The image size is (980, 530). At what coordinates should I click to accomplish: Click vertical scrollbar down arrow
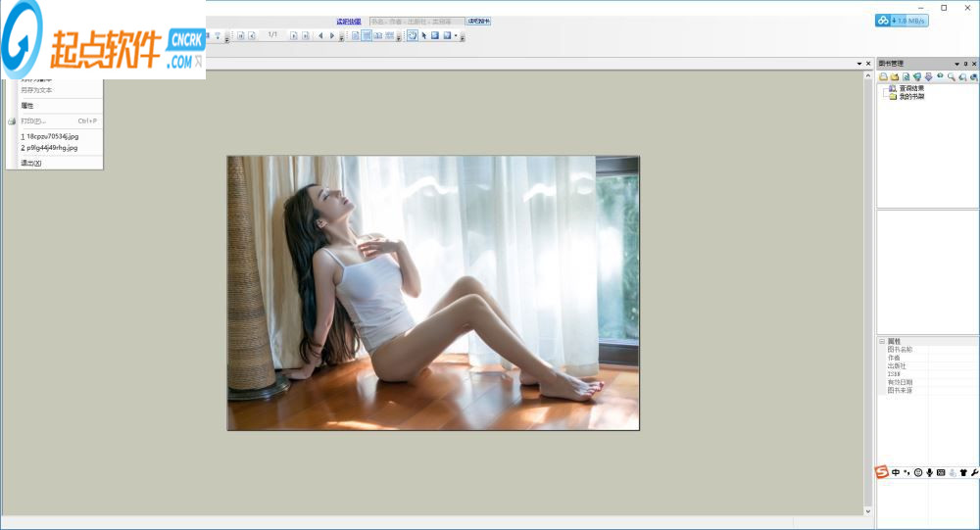[x=867, y=511]
